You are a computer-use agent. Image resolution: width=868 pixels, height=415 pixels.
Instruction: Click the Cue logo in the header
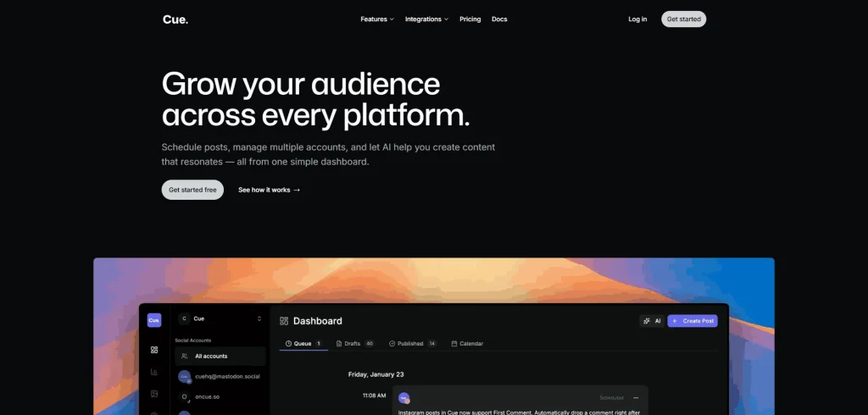(175, 19)
